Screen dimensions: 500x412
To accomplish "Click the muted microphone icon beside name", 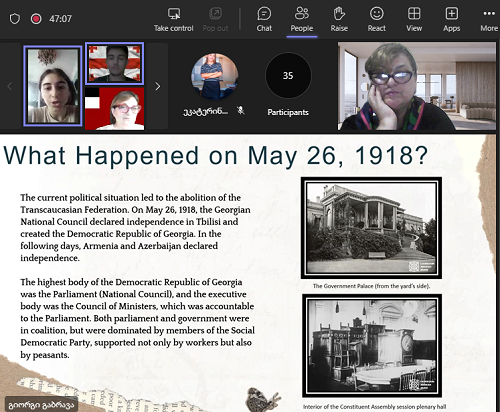I will tap(240, 110).
